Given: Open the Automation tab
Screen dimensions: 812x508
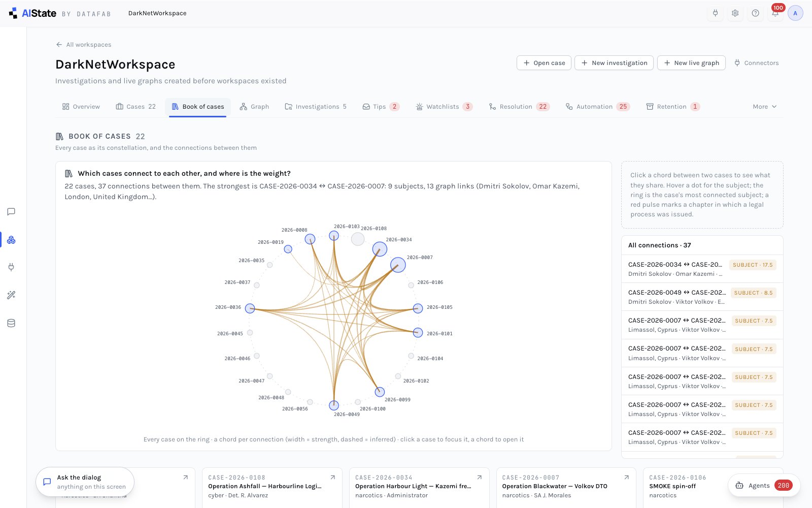Looking at the screenshot, I should [598, 107].
